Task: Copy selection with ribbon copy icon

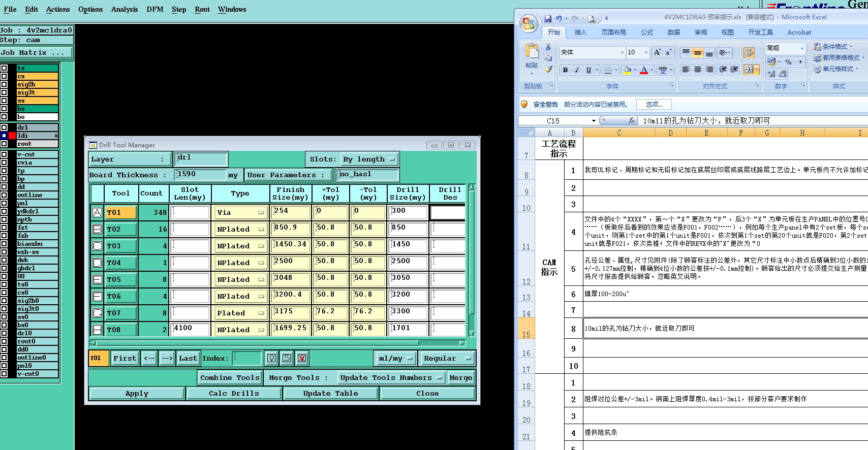Action: tap(548, 58)
